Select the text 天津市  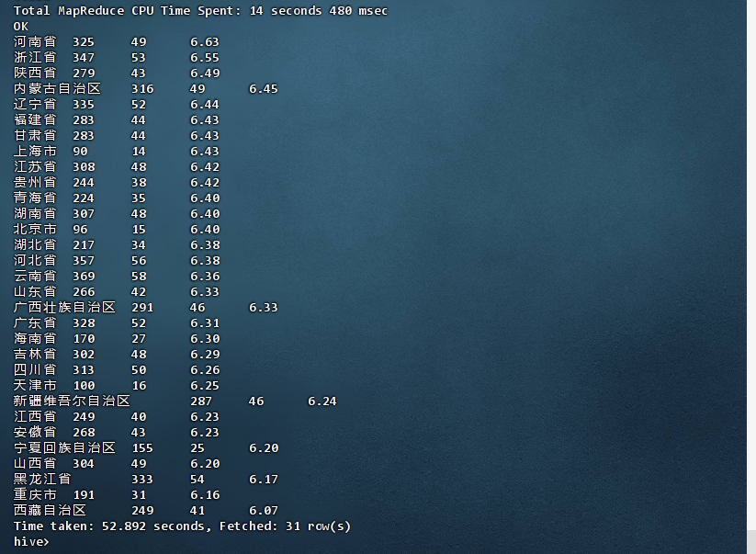click(x=35, y=385)
